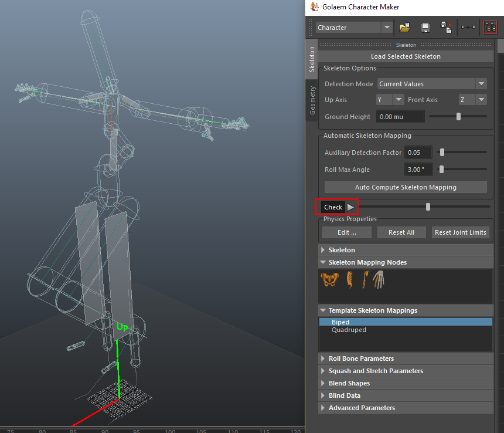
Task: Start the Check play arrow
Action: pos(350,207)
